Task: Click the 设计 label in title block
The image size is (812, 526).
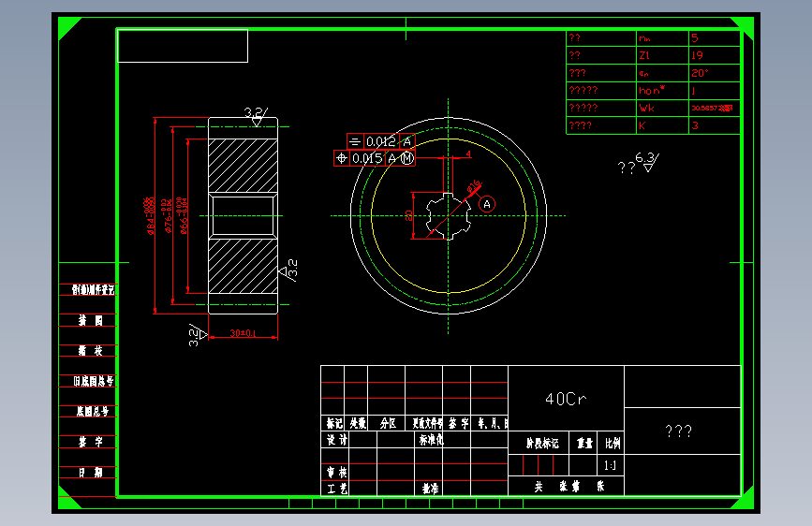Action: [x=337, y=440]
